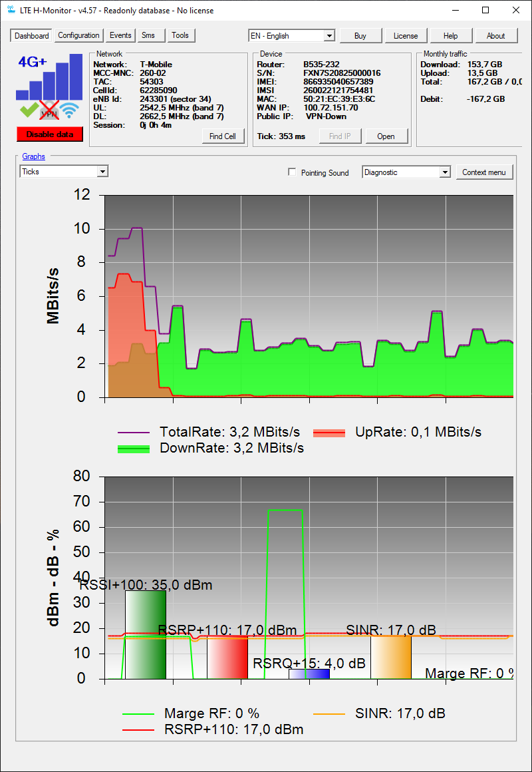Viewport: 532px width, 772px height.
Task: Click the About button
Action: [x=495, y=36]
